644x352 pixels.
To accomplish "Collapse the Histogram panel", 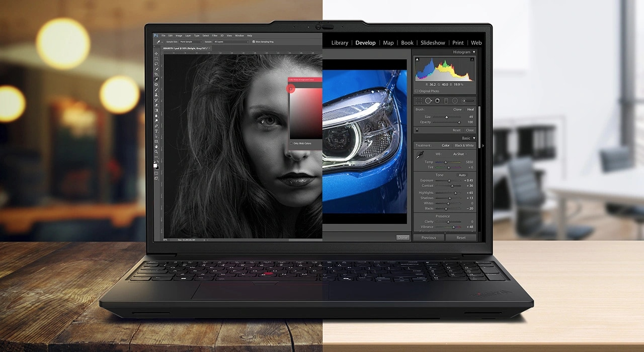I will [473, 52].
